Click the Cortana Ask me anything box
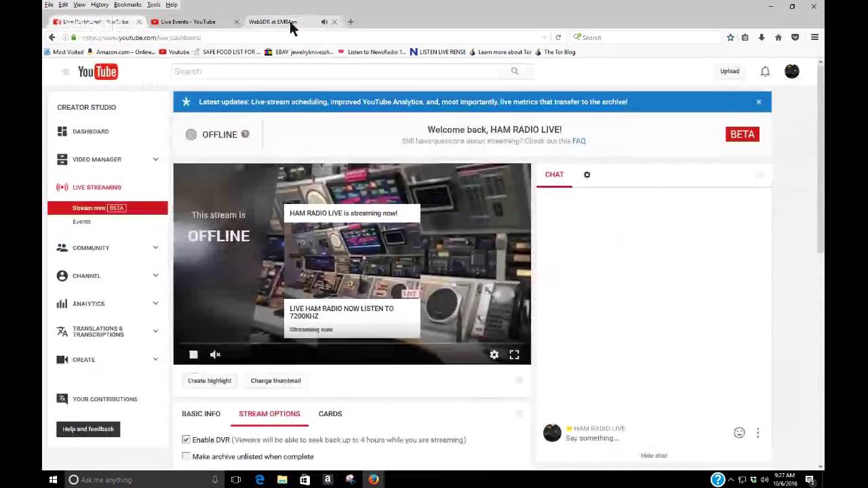Screen dimensions: 868x488 (143, 480)
